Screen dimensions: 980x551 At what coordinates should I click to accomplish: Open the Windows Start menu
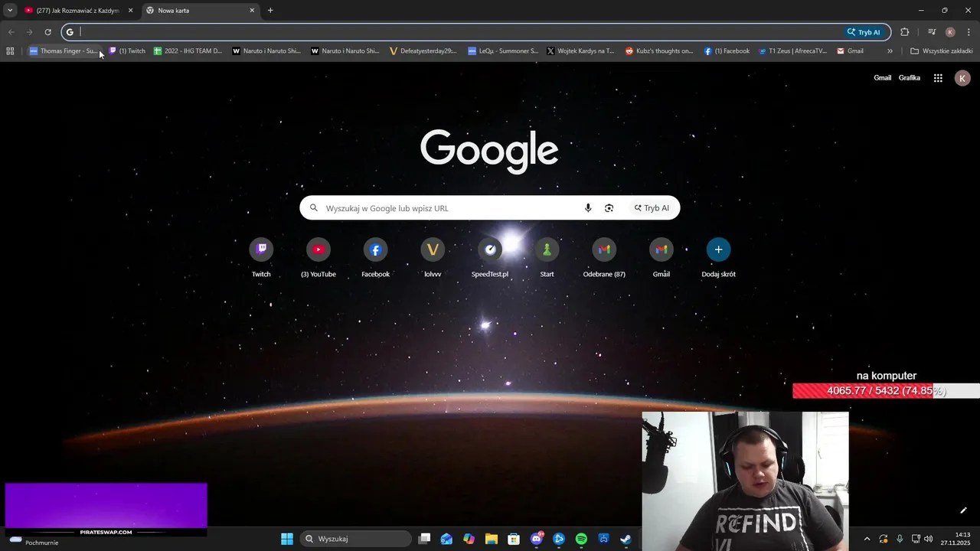click(x=287, y=539)
